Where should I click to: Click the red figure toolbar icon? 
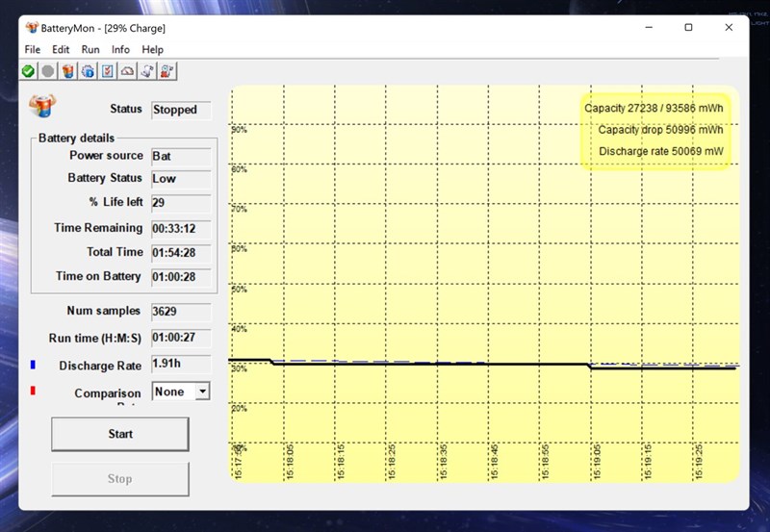point(167,71)
